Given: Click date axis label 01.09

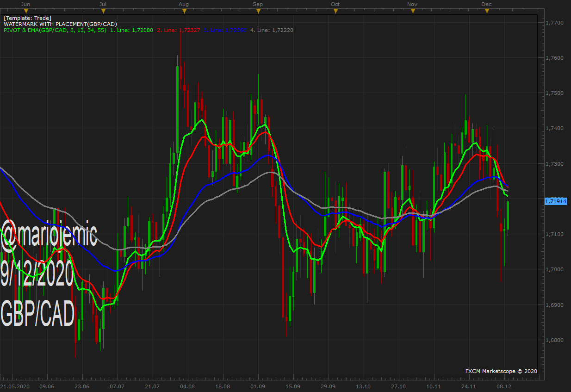Looking at the screenshot, I should 258,386.
